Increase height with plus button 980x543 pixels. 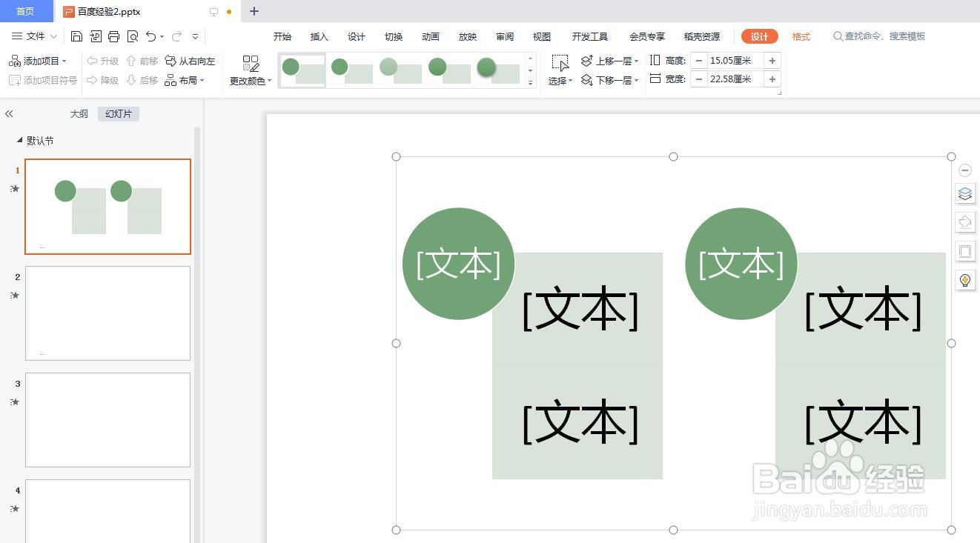pyautogui.click(x=772, y=61)
